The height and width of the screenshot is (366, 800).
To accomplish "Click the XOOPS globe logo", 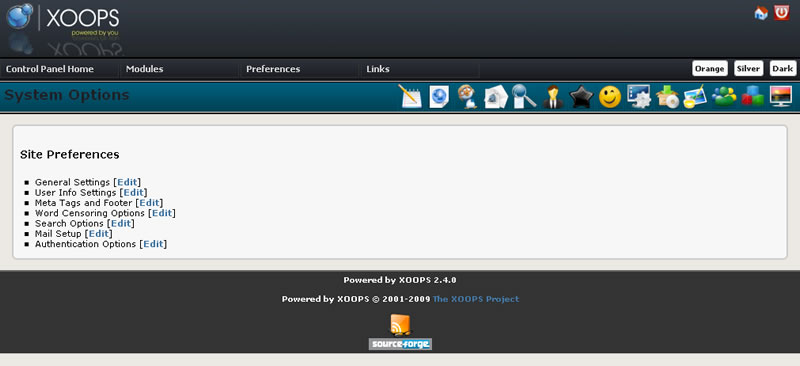I will pyautogui.click(x=20, y=17).
